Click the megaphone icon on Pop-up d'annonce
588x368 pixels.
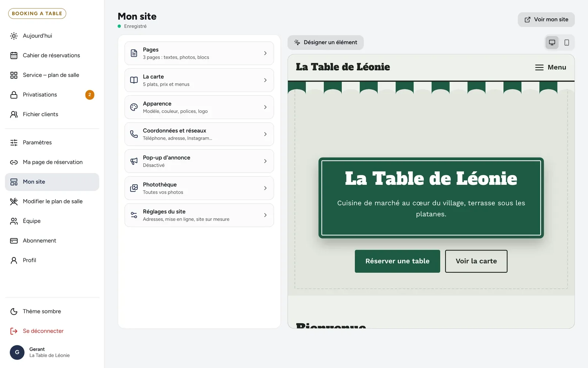(x=134, y=161)
